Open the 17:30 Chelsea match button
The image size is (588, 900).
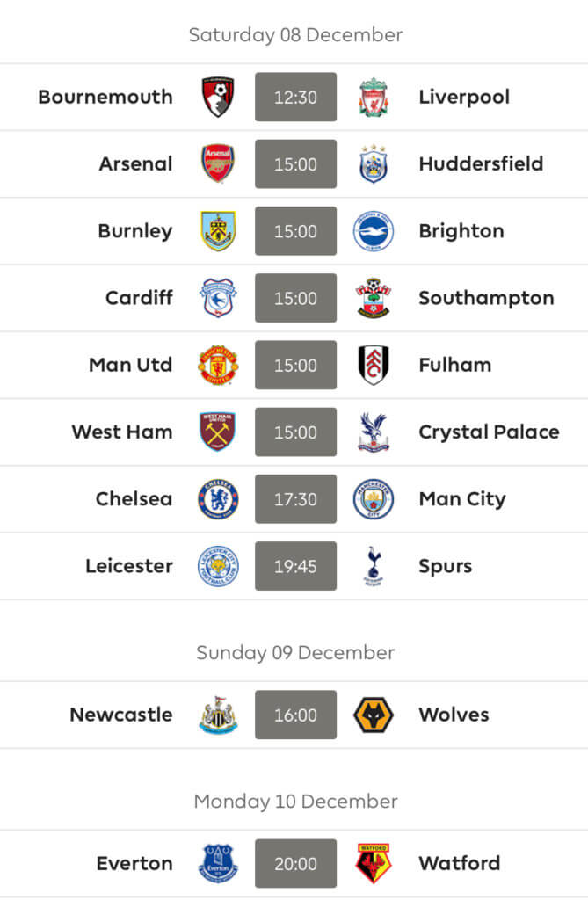point(295,499)
